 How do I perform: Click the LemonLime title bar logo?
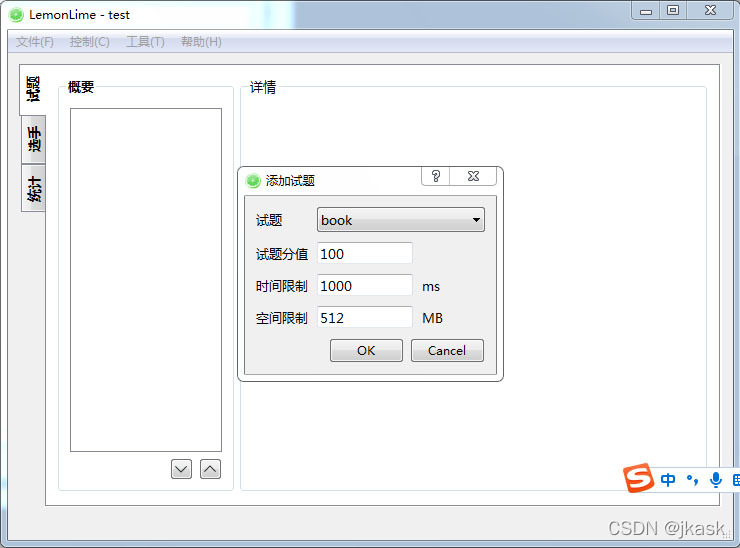point(16,15)
